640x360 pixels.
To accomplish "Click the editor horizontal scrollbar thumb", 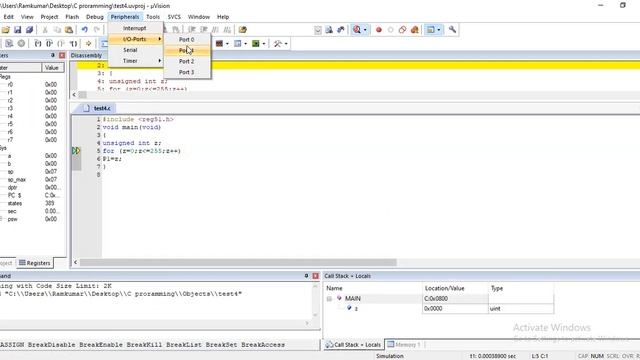I will point(238,262).
